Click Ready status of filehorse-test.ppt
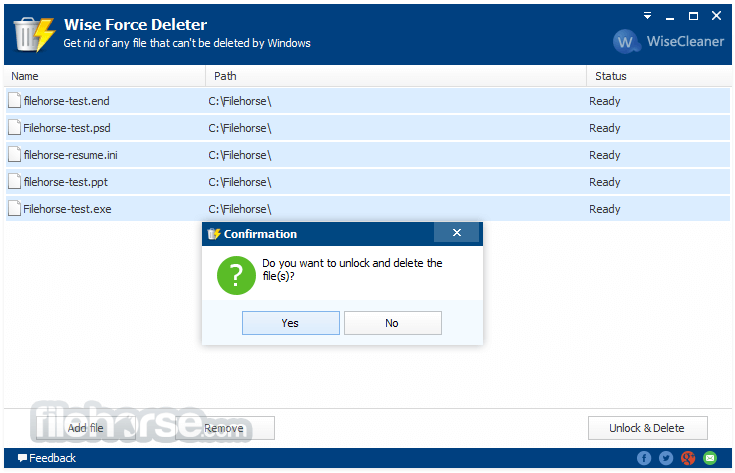 pos(605,182)
